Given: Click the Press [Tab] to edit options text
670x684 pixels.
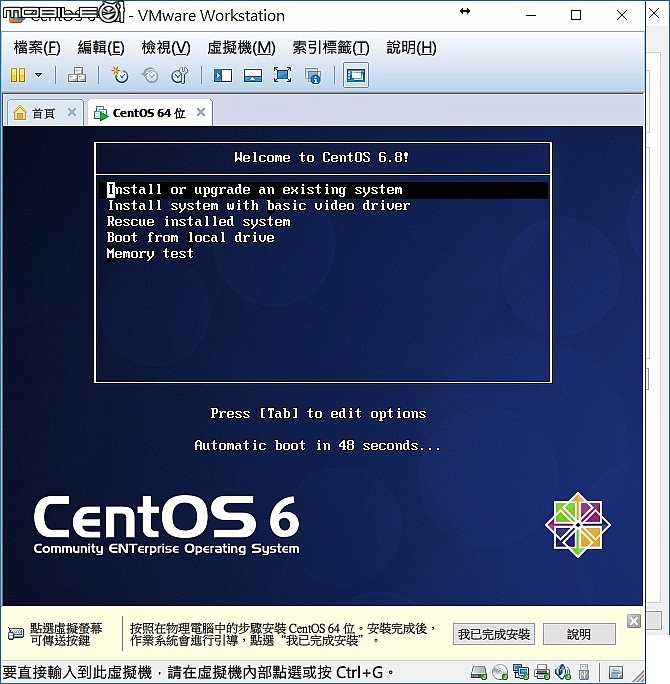Looking at the screenshot, I should click(x=318, y=413).
